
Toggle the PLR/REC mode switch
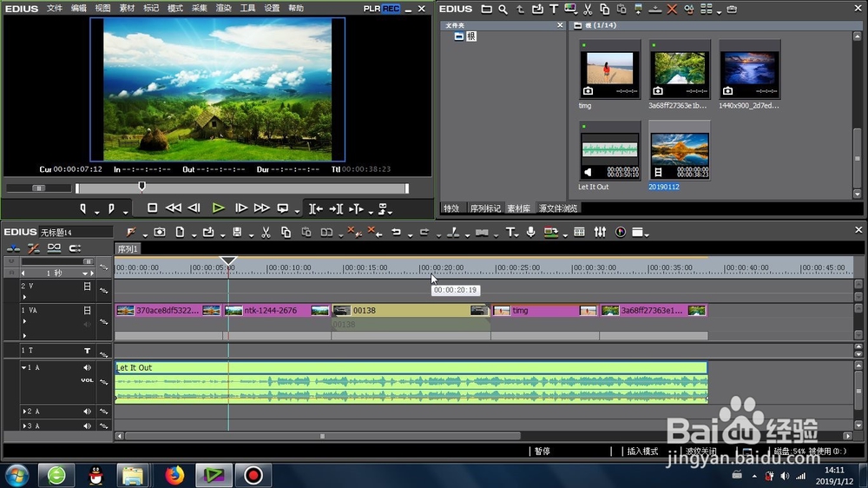(381, 9)
